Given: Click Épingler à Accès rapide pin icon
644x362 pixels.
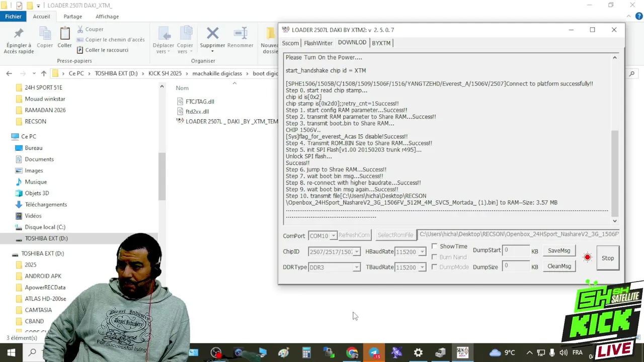Looking at the screenshot, I should click(x=19, y=34).
